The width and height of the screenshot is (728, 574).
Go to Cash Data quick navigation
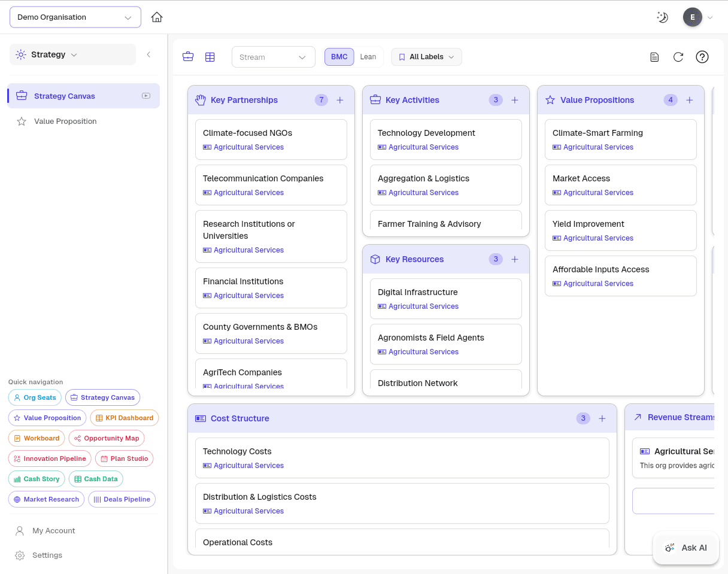coord(96,479)
